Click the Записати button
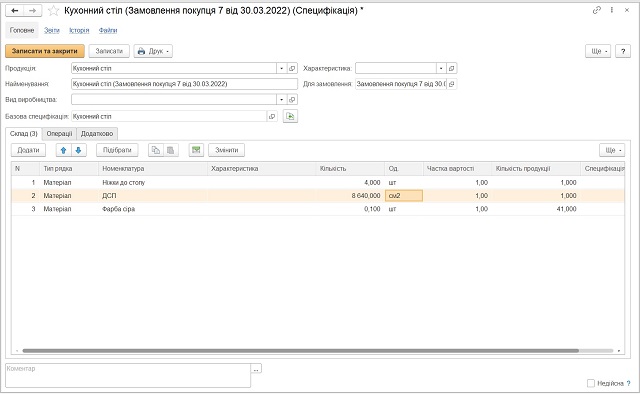The width and height of the screenshot is (640, 394). (109, 51)
